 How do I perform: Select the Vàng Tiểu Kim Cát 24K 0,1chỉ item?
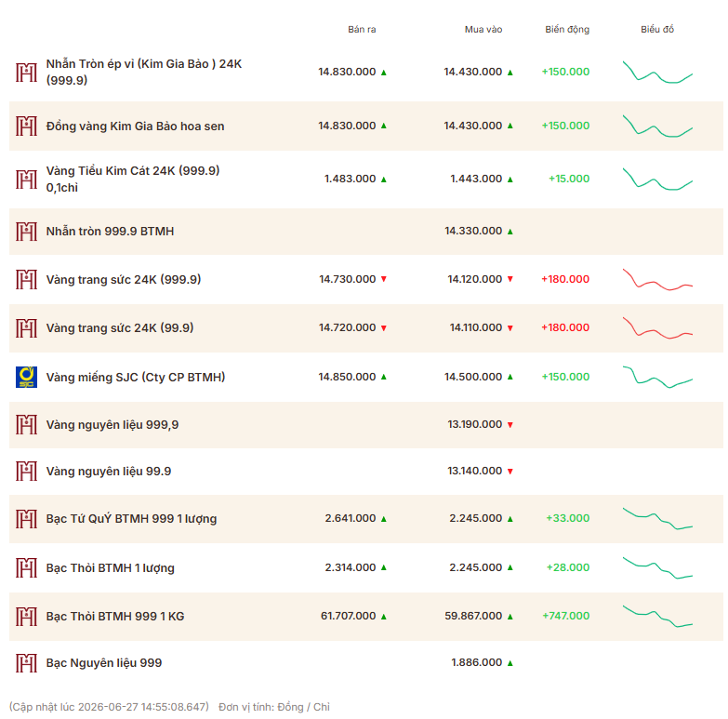click(133, 180)
